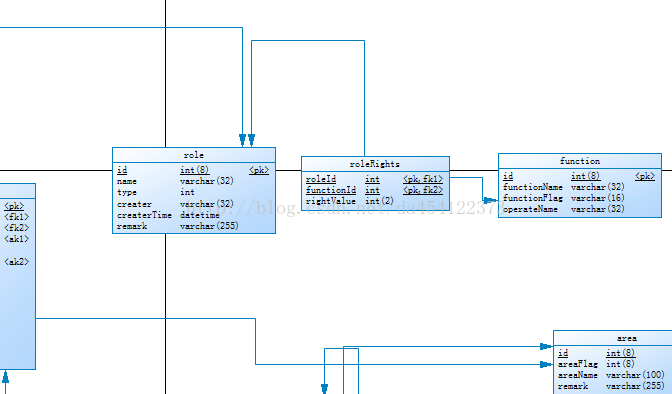Click the remark column in area table
This screenshot has width=672, height=394.
[573, 386]
